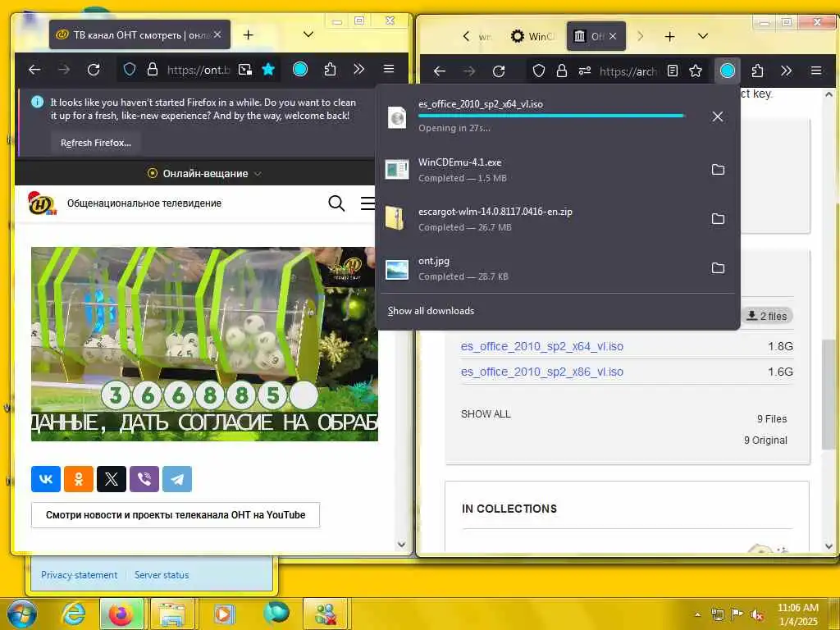Cancel the es_office_2010_sp2_x64_vl.iso download
This screenshot has width=840, height=630.
click(718, 116)
